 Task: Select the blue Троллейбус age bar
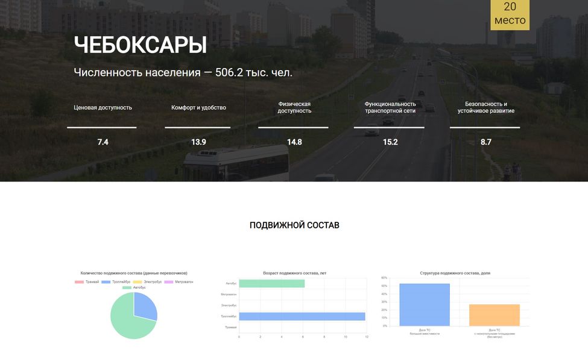pyautogui.click(x=302, y=316)
